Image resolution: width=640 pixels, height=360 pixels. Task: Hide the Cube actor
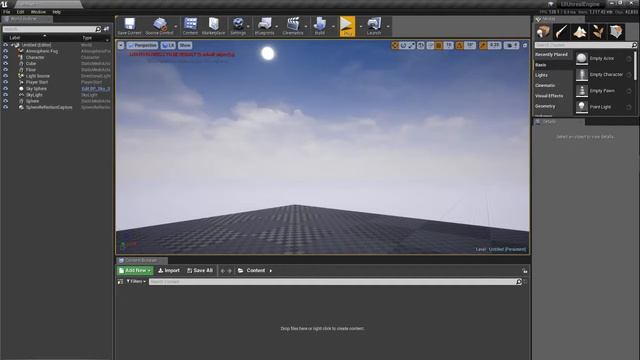pos(6,64)
